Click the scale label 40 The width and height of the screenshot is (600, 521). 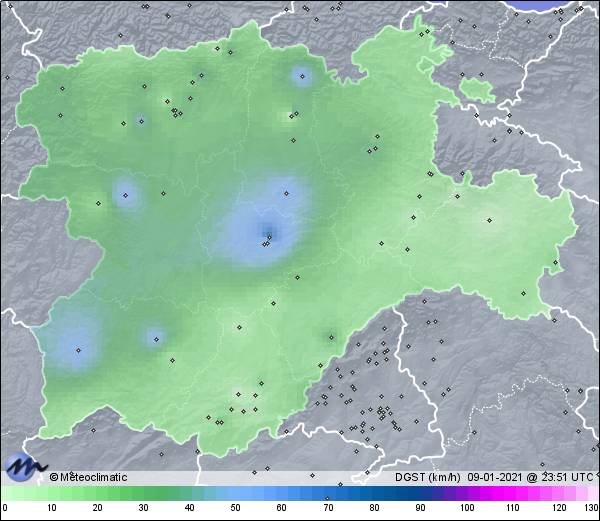(190, 508)
